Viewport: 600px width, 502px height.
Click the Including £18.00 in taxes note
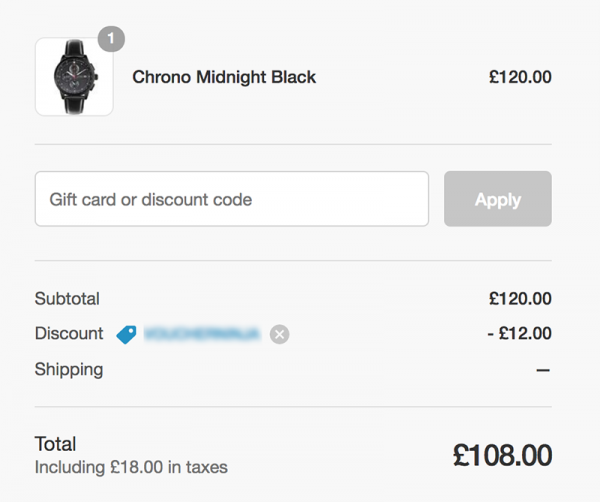[131, 467]
